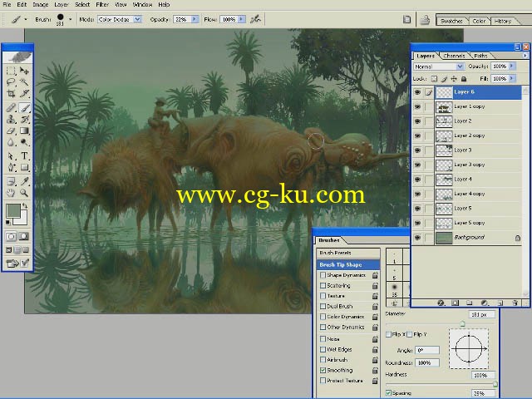
Task: Open background color picker
Action: (x=22, y=219)
